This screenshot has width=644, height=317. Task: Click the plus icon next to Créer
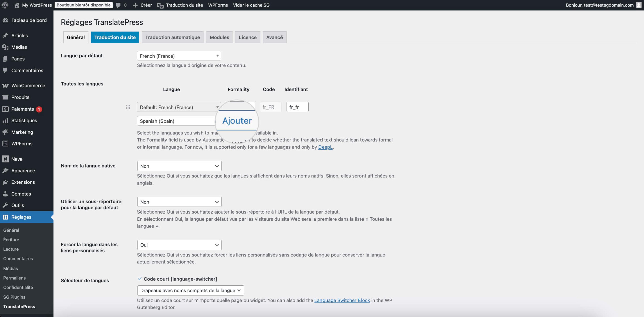pos(135,5)
